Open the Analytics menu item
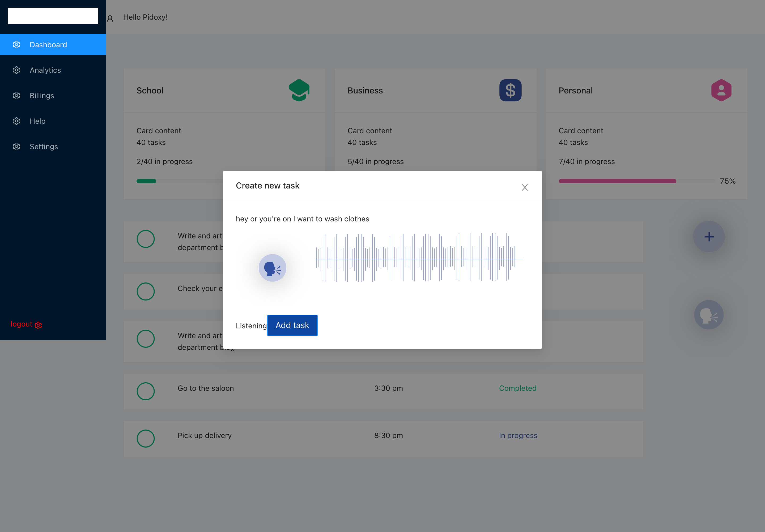 point(45,70)
